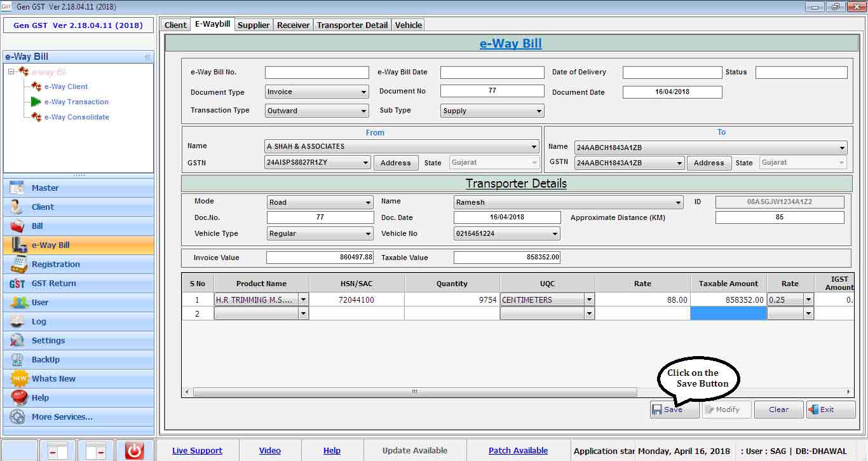868x461 pixels.
Task: Click the e-Way Bill No. input field
Action: (x=316, y=72)
